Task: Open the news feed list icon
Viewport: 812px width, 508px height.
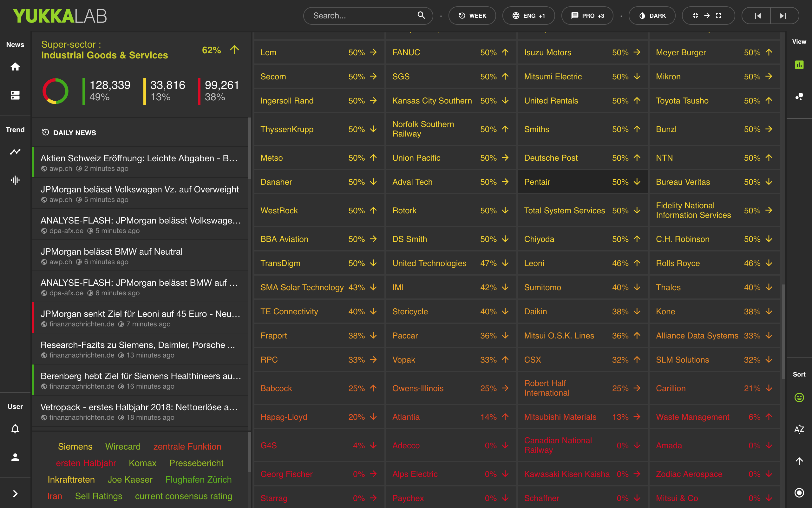Action: click(x=15, y=96)
